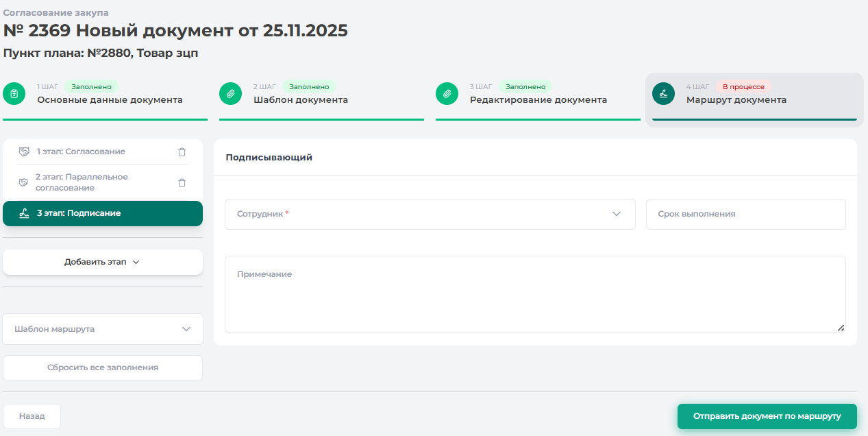
Task: Open the Сотрудник dropdown
Action: (x=430, y=214)
